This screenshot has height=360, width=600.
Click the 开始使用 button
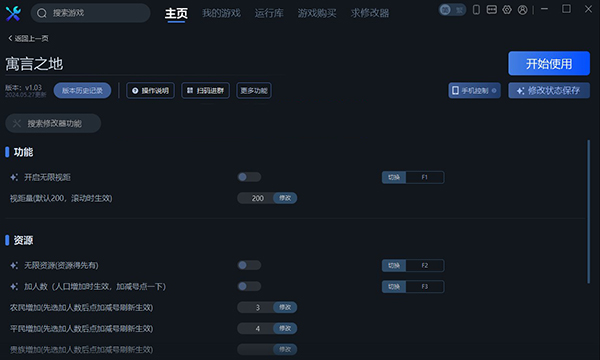[549, 63]
